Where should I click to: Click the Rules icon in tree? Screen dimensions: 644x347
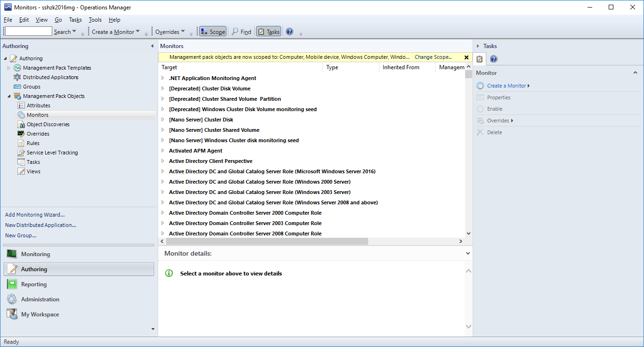[21, 143]
